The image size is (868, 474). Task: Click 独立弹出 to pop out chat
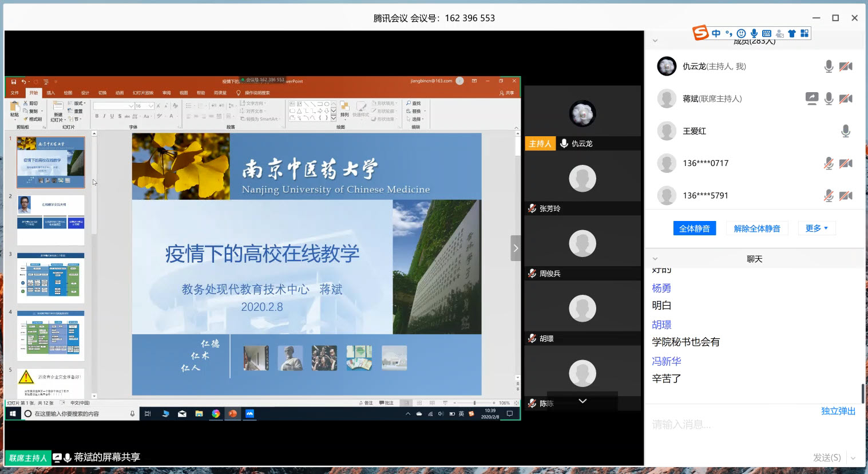tap(838, 411)
